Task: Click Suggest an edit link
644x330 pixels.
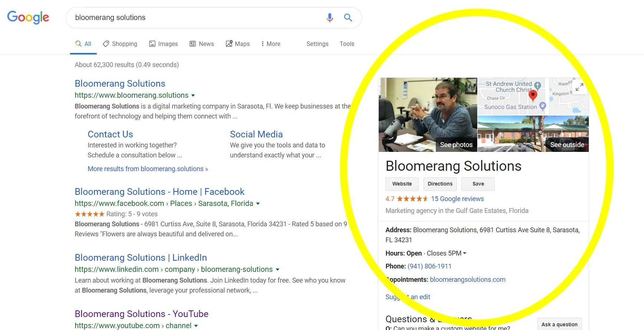Action: 408,297
